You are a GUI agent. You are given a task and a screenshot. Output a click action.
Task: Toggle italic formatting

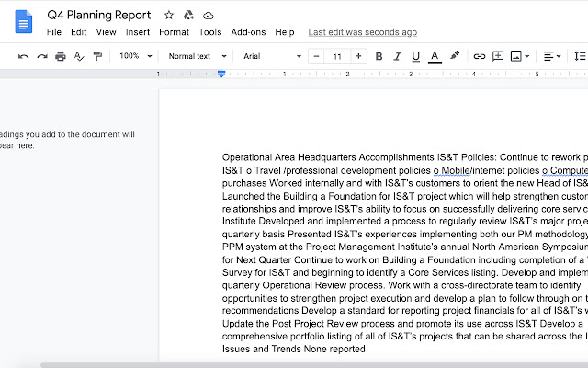click(398, 56)
